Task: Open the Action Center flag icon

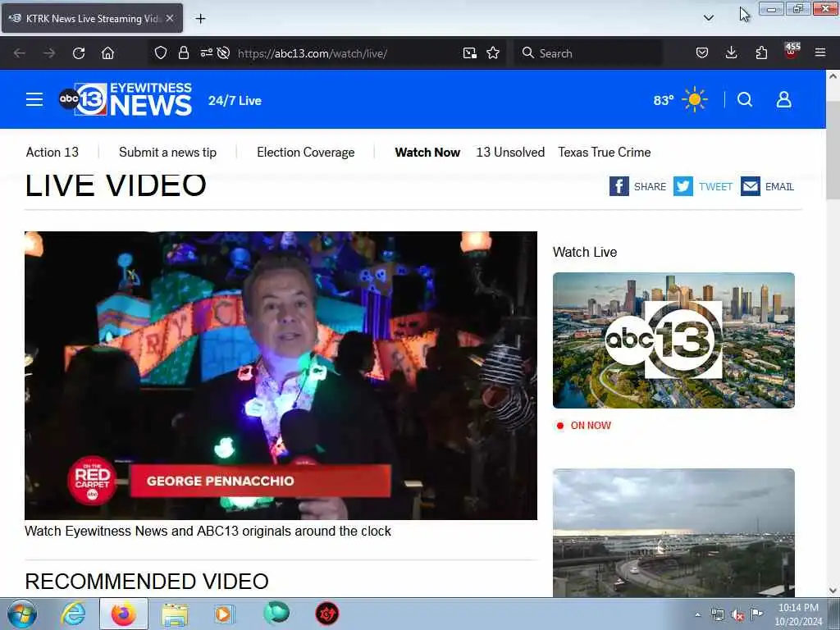Action: click(x=756, y=614)
